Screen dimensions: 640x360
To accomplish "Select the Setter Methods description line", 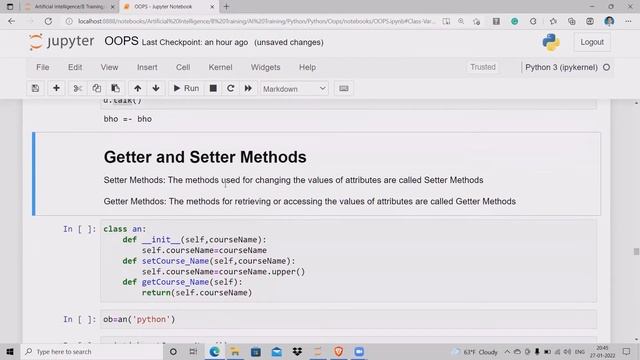I will [x=293, y=180].
